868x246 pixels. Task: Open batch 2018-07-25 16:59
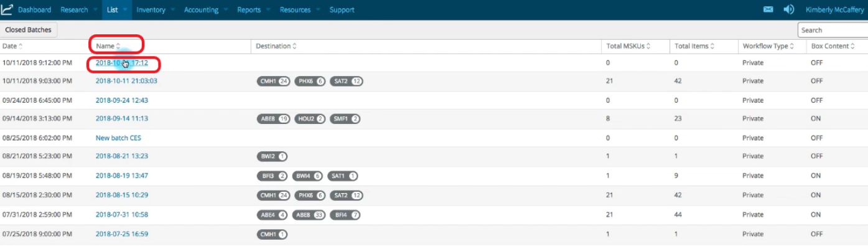(122, 235)
